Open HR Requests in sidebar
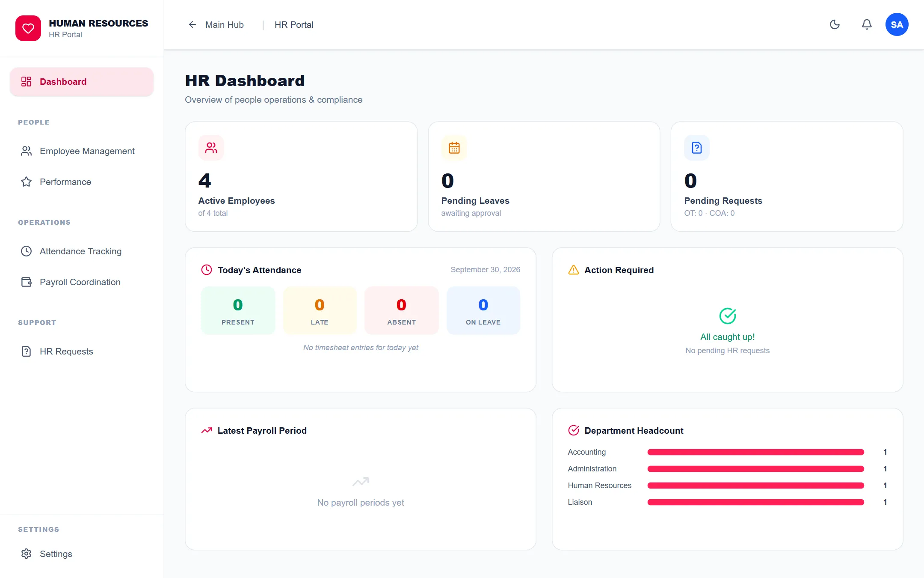The width and height of the screenshot is (924, 578). [x=82, y=352]
